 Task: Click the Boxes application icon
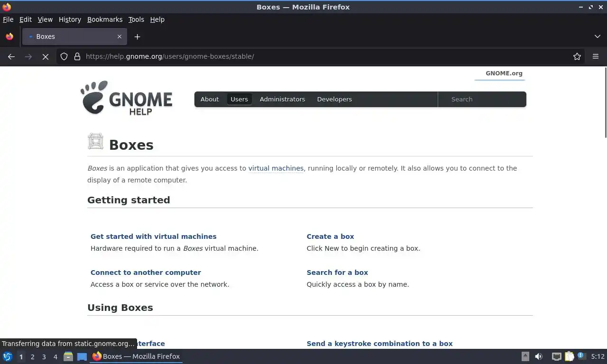pyautogui.click(x=95, y=141)
